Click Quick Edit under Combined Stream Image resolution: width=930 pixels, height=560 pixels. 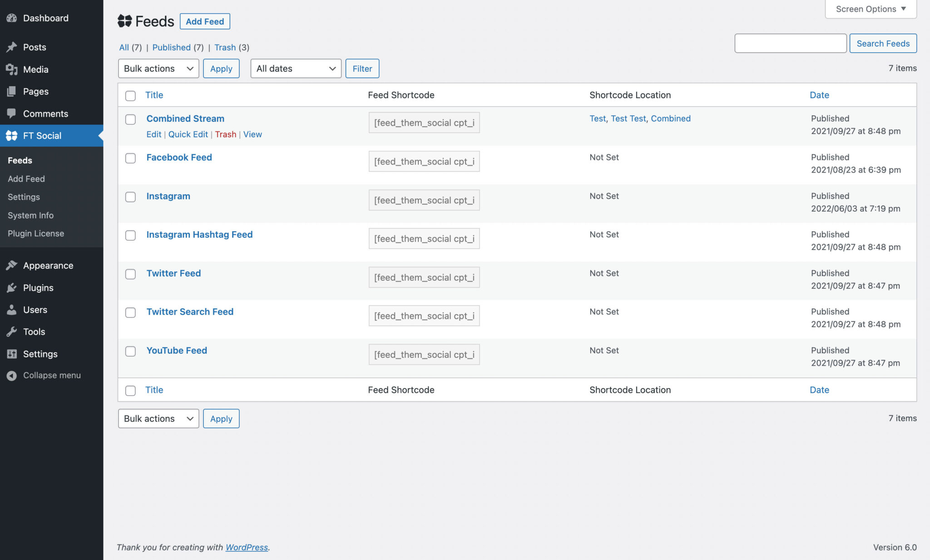188,134
